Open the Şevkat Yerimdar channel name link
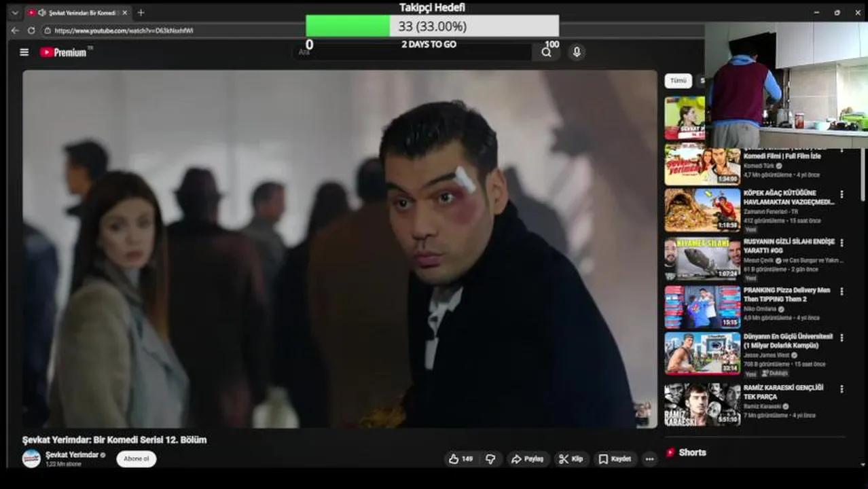The height and width of the screenshot is (489, 868). [x=72, y=454]
